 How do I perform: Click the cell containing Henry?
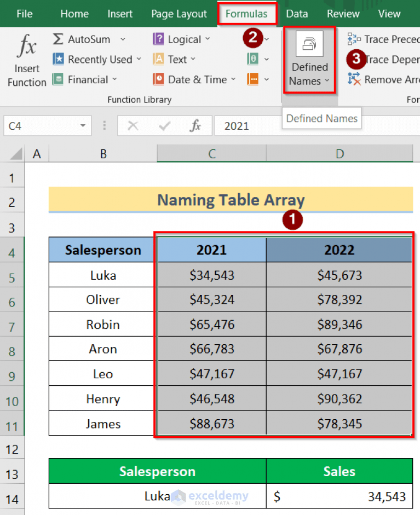(x=103, y=398)
